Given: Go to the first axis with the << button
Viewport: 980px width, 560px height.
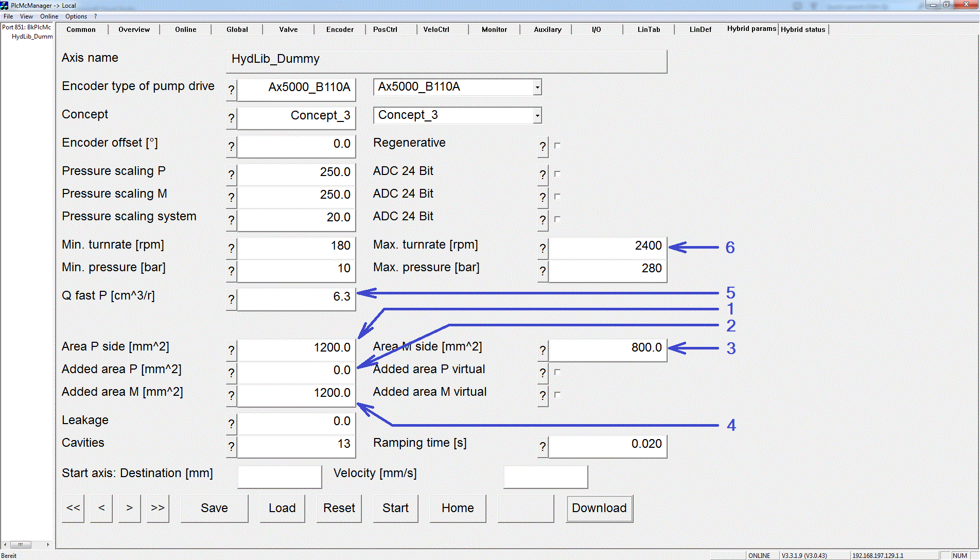Looking at the screenshot, I should click(73, 509).
